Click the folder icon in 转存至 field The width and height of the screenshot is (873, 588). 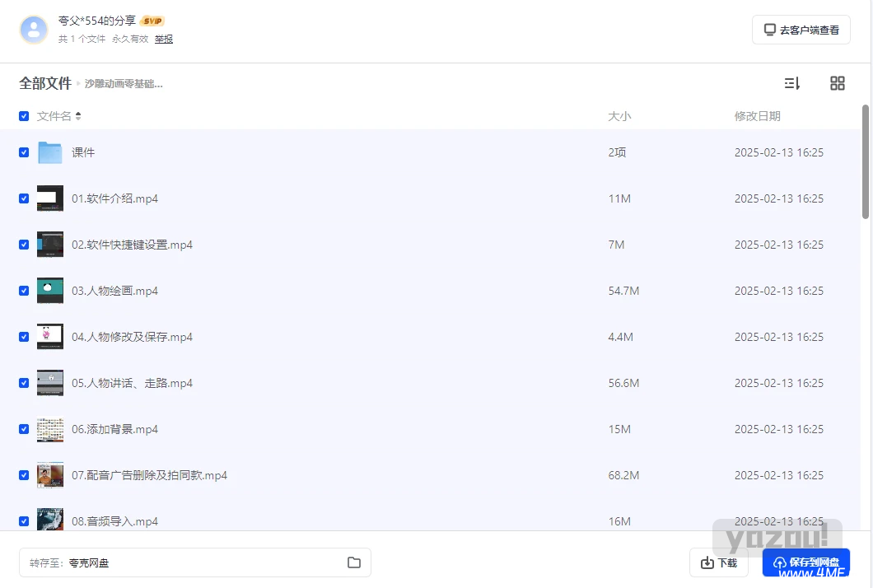click(354, 562)
